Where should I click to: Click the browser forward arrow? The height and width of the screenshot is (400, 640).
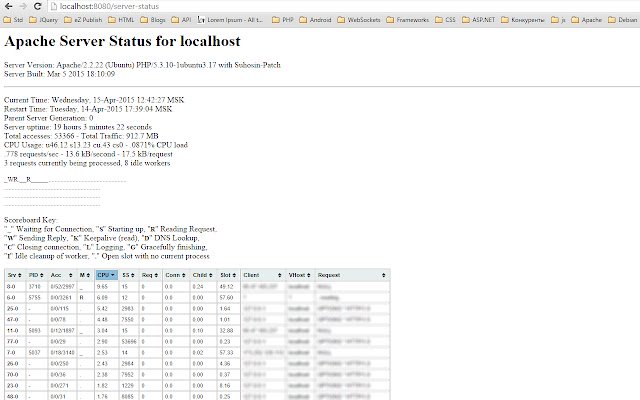(x=23, y=6)
